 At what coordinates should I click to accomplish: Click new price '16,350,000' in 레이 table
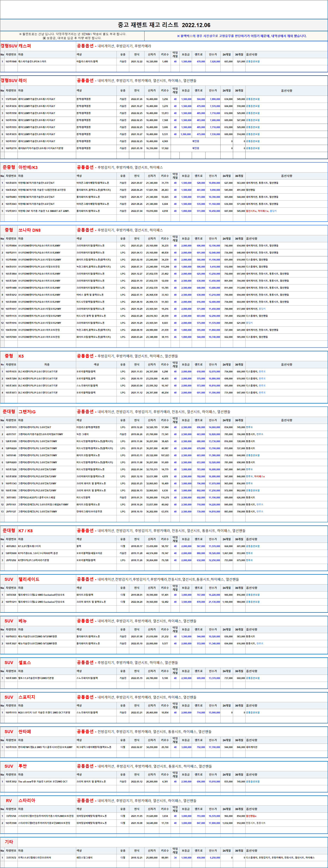pos(152,148)
